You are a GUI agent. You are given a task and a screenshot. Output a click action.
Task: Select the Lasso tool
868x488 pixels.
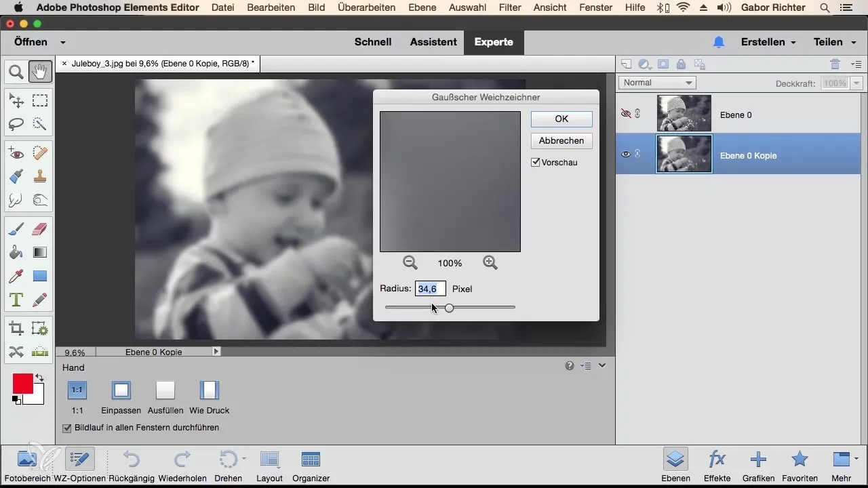click(16, 124)
